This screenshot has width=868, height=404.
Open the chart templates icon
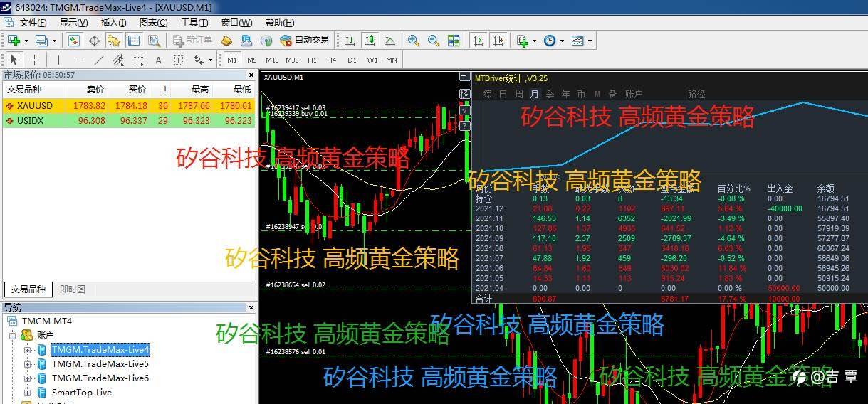(x=577, y=41)
